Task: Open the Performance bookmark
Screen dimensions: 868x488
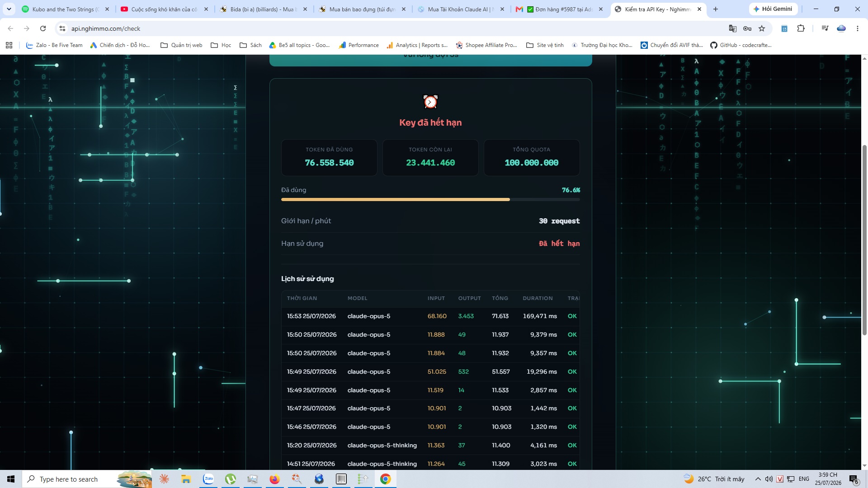Action: pyautogui.click(x=359, y=45)
